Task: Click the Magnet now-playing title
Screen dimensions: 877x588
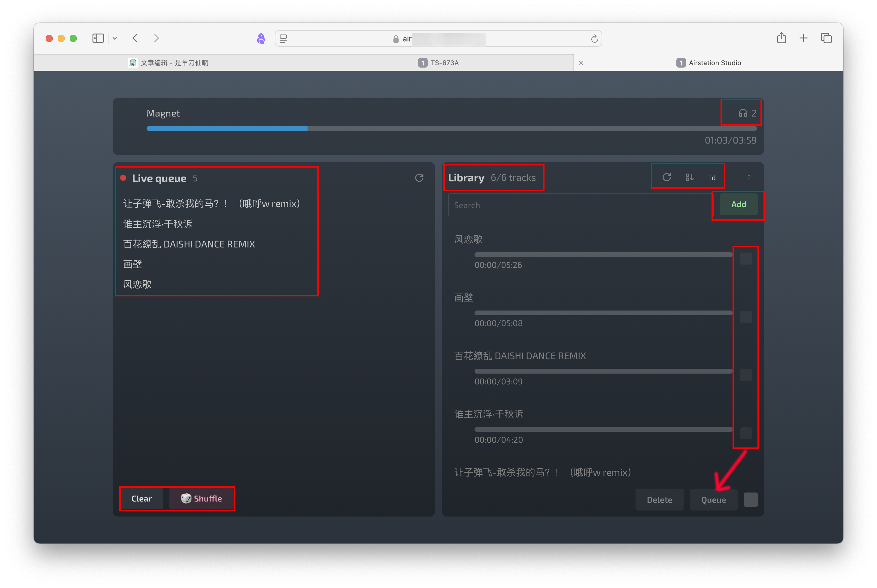Action: click(163, 113)
